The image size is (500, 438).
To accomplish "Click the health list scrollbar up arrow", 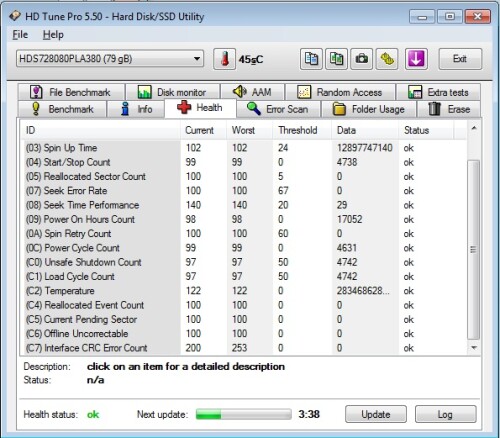I will pyautogui.click(x=474, y=128).
